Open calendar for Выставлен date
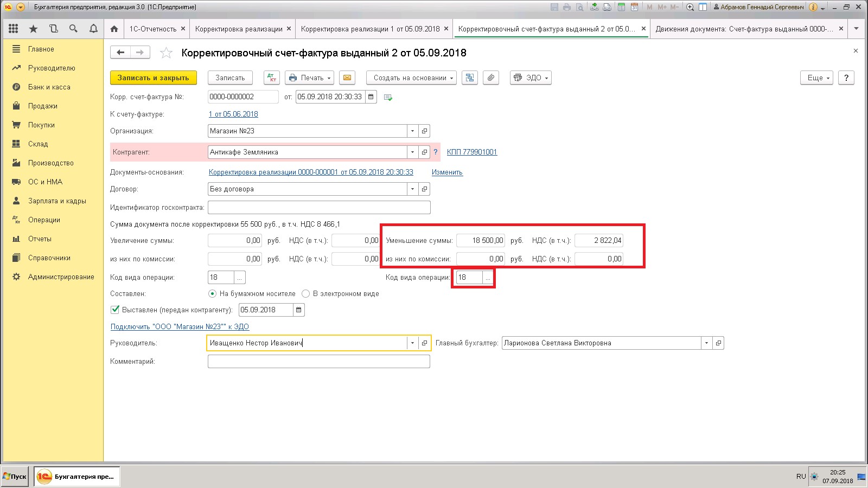868x488 pixels. pos(299,310)
